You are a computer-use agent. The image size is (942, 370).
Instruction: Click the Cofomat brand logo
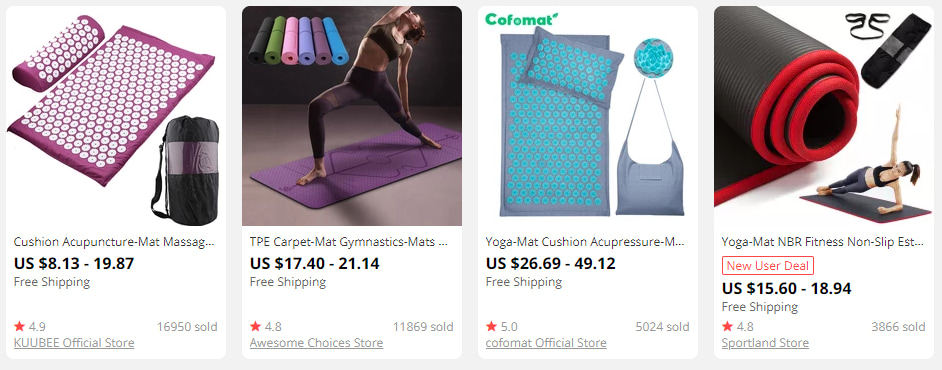click(521, 20)
